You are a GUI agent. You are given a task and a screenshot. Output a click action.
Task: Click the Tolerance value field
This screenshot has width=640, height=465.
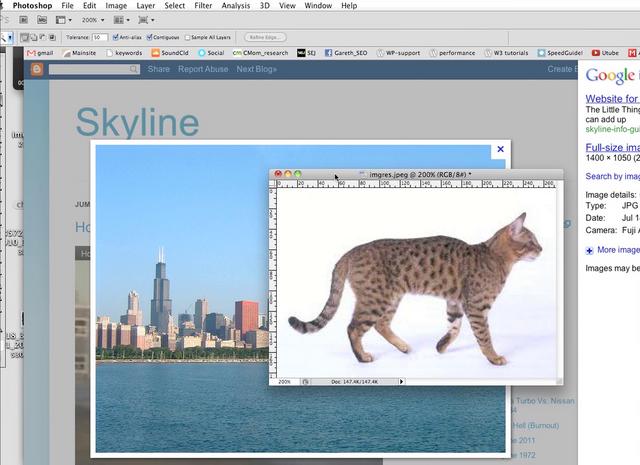[100, 38]
